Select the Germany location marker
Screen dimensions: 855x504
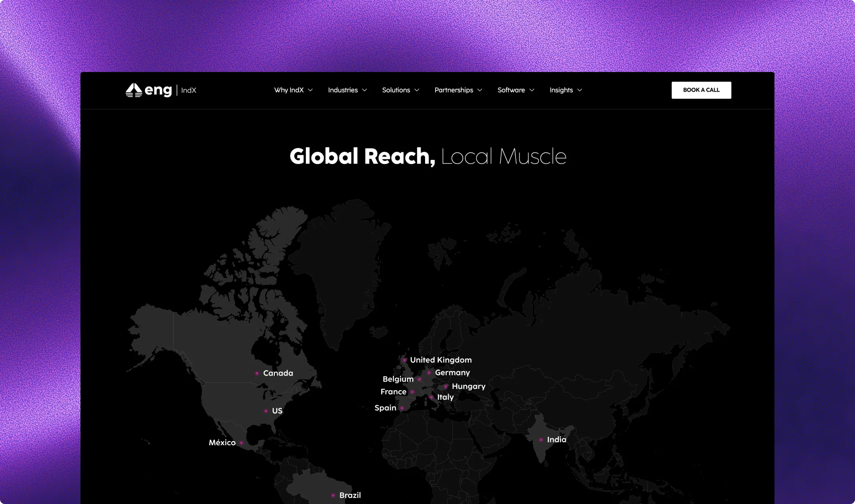click(x=429, y=372)
